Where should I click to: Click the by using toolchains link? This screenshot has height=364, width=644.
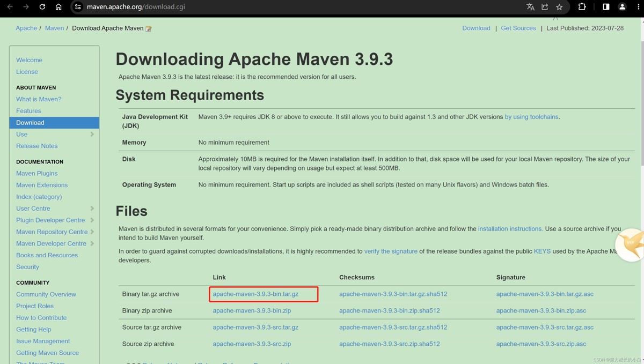click(x=531, y=117)
